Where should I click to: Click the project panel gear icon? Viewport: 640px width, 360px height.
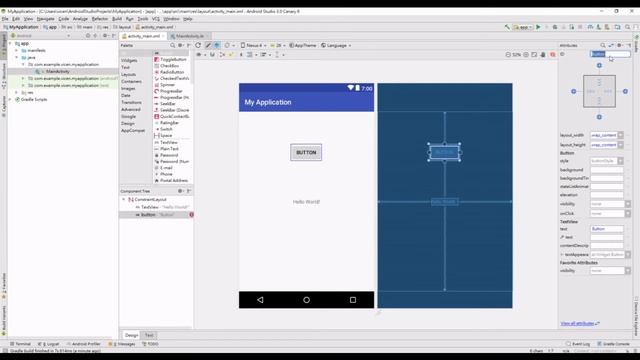(105, 36)
